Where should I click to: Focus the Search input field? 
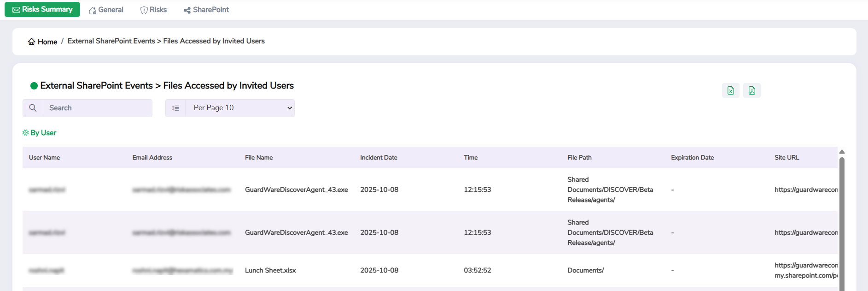(98, 108)
